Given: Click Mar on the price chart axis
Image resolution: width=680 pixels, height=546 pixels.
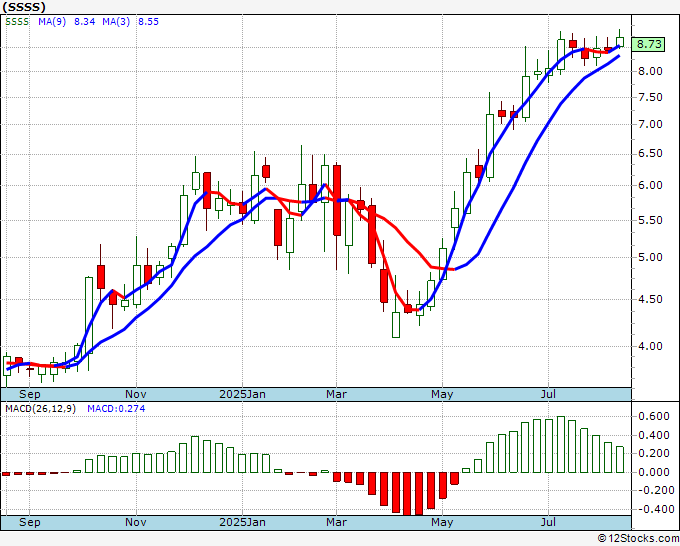Looking at the screenshot, I should point(337,394).
